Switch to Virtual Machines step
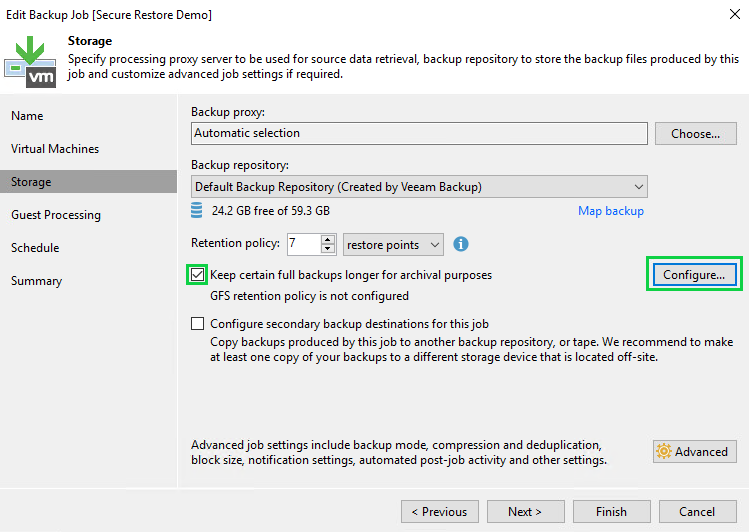The height and width of the screenshot is (532, 749). (x=55, y=149)
